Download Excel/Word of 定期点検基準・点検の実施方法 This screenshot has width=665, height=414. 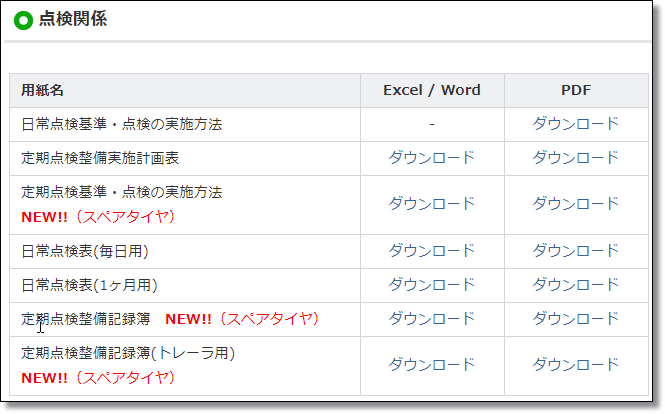[431, 203]
